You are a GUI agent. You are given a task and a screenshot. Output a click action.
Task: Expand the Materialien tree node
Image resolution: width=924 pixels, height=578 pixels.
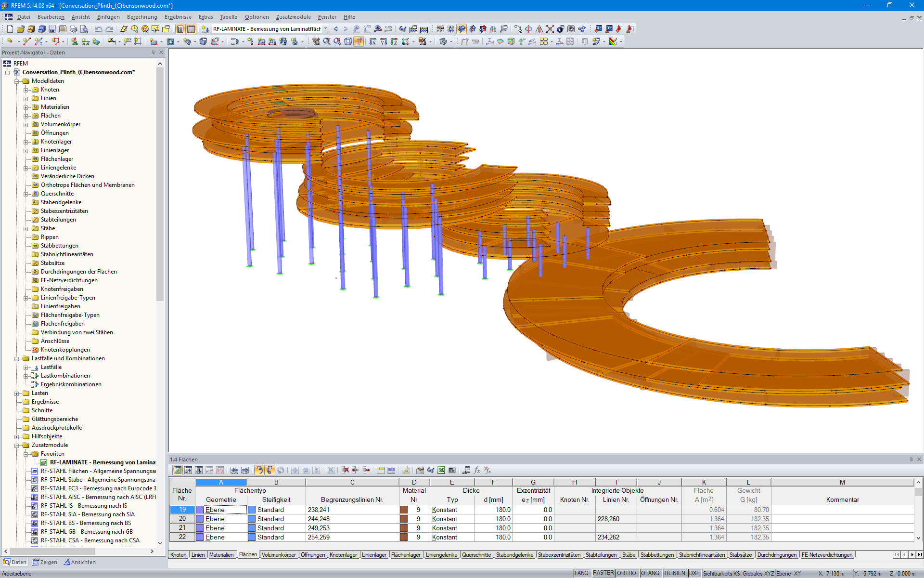point(26,107)
